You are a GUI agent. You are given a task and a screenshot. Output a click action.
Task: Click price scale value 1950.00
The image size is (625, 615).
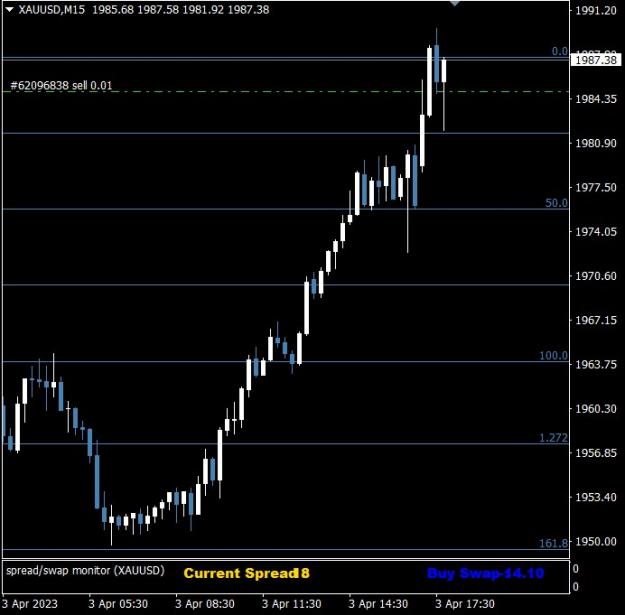(x=596, y=541)
